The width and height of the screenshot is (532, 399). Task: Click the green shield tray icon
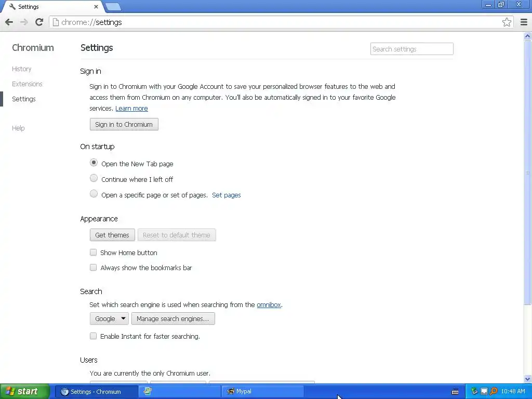pos(474,392)
